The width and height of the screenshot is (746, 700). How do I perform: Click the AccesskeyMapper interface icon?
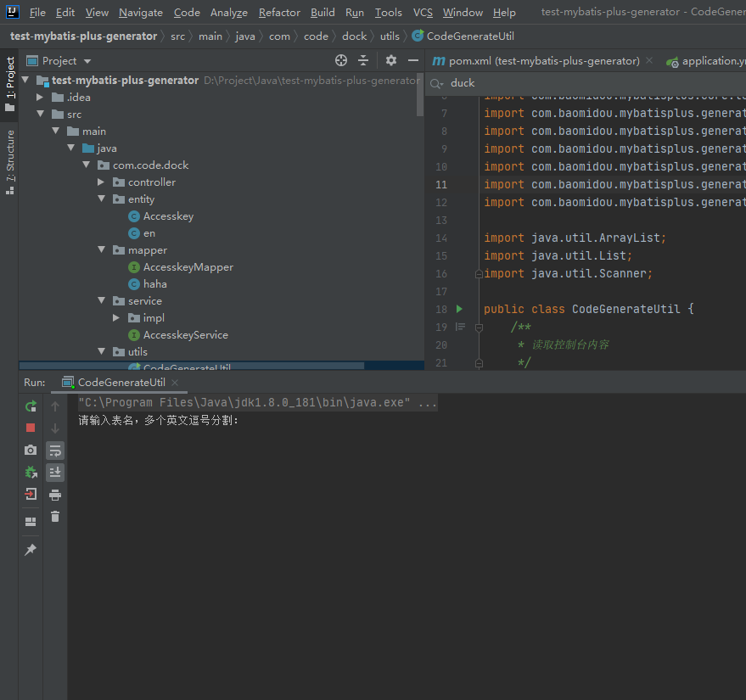point(134,267)
